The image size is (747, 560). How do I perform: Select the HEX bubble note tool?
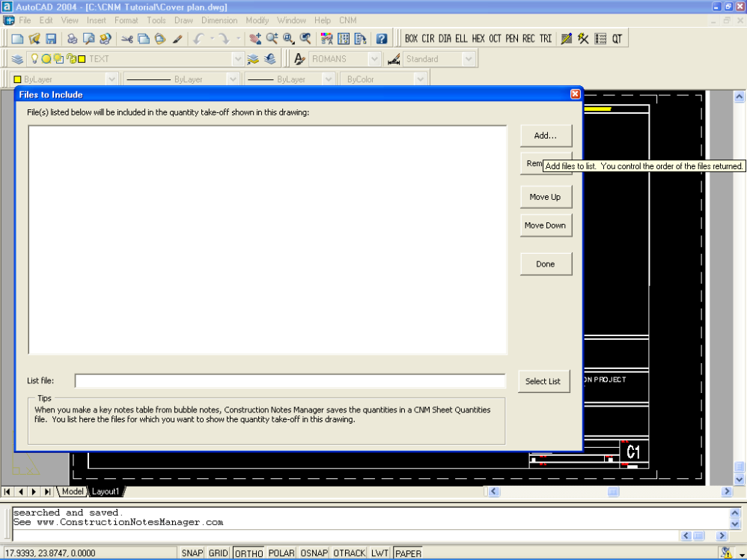point(478,39)
